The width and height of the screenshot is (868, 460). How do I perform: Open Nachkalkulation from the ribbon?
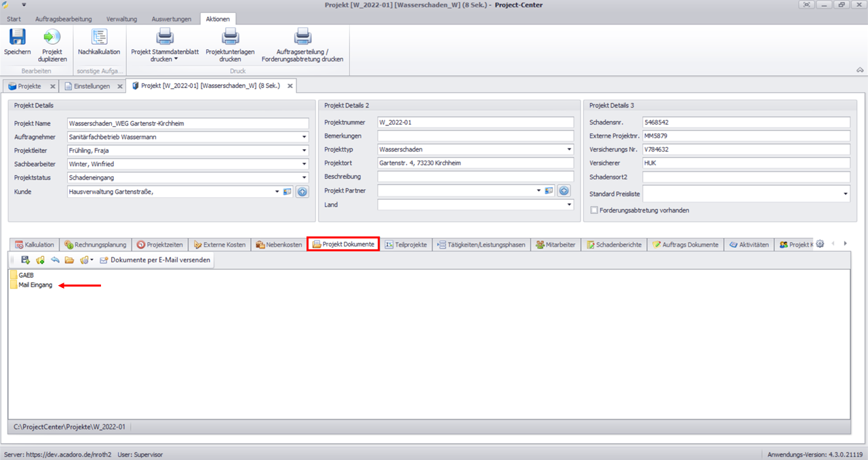(99, 37)
